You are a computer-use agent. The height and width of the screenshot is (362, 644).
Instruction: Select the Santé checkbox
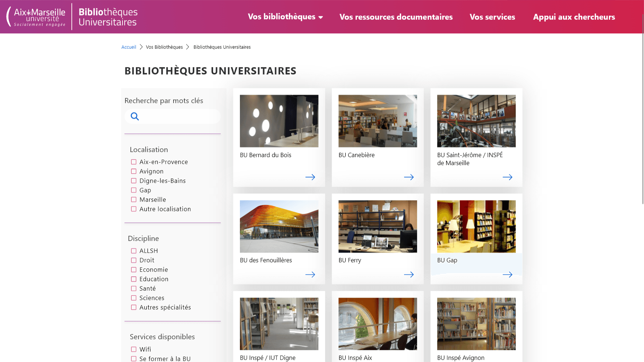(134, 288)
